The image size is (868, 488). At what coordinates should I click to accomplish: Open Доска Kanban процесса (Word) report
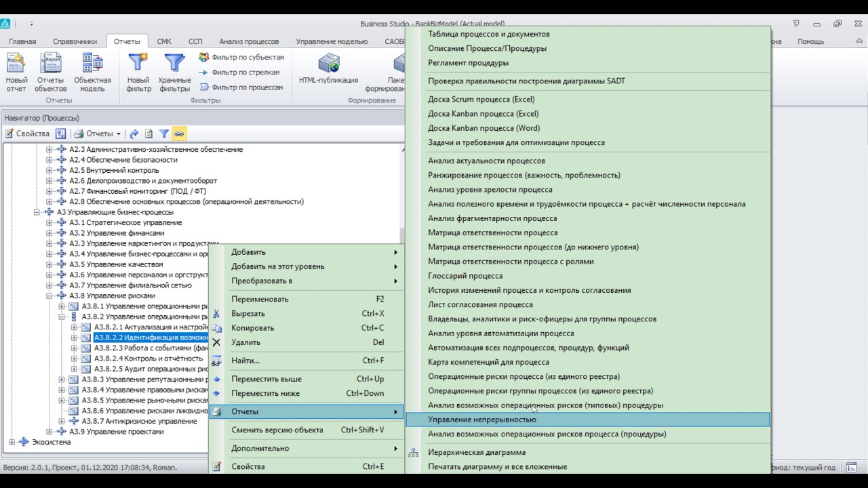588,128
